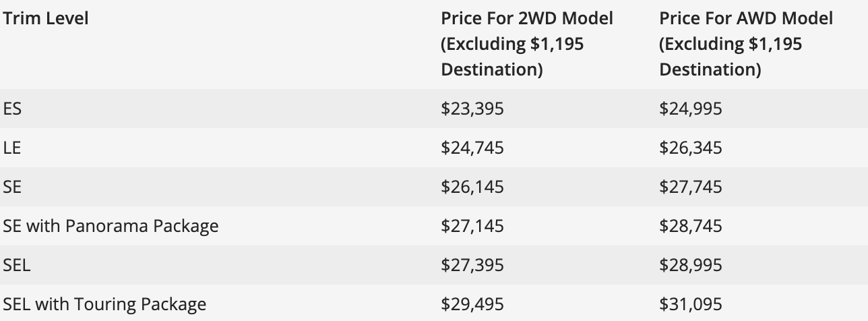The height and width of the screenshot is (321, 868).
Task: Click SE with Panorama Package row label
Action: 111,226
